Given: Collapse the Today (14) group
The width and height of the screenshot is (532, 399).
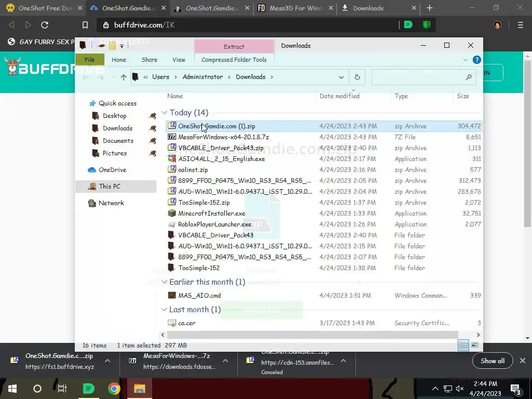Looking at the screenshot, I should point(164,113).
